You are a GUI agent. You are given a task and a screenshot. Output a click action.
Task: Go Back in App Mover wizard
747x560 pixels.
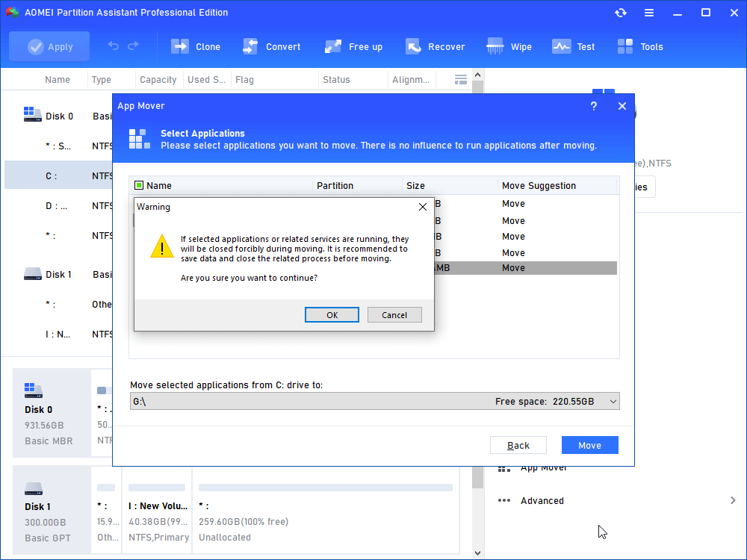pyautogui.click(x=518, y=445)
